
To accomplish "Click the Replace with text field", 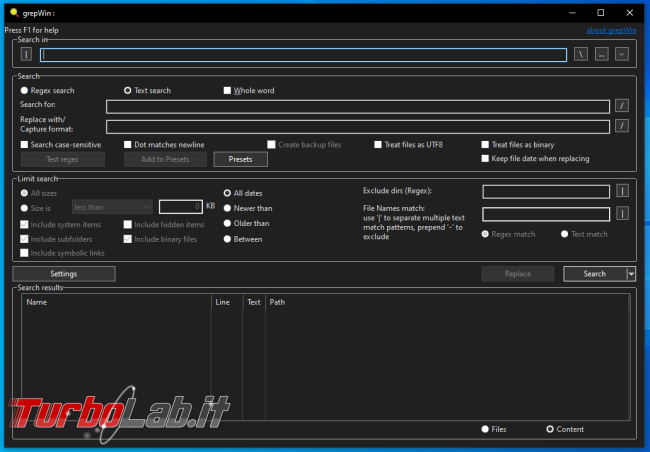I will (x=358, y=126).
